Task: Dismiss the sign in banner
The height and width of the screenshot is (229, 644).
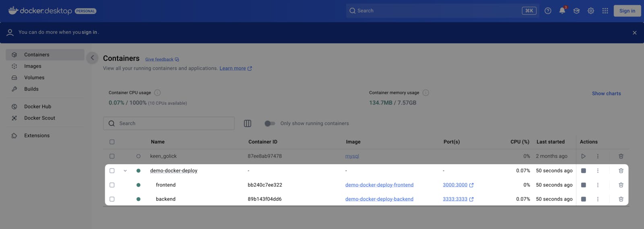Action: [634, 33]
